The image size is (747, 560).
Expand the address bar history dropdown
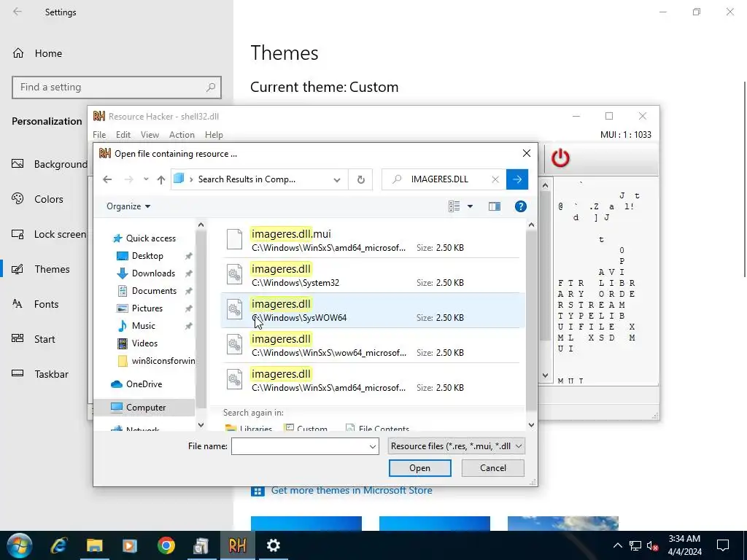tap(337, 179)
